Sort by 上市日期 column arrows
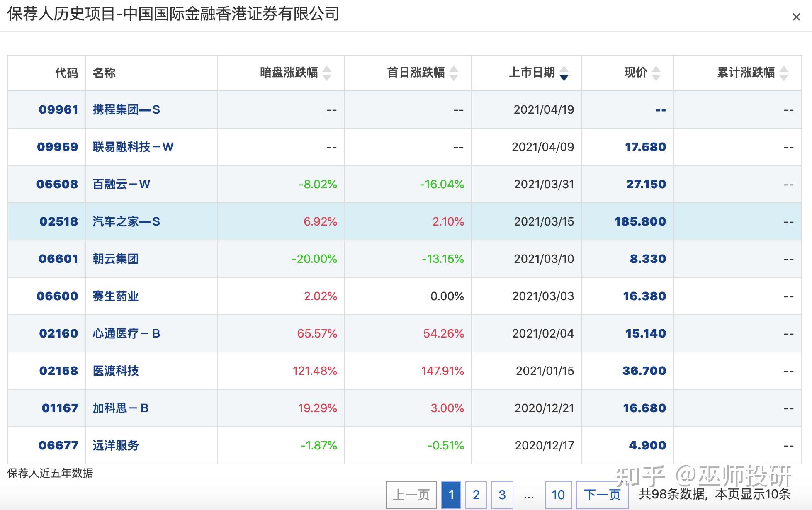The height and width of the screenshot is (510, 812). [564, 73]
